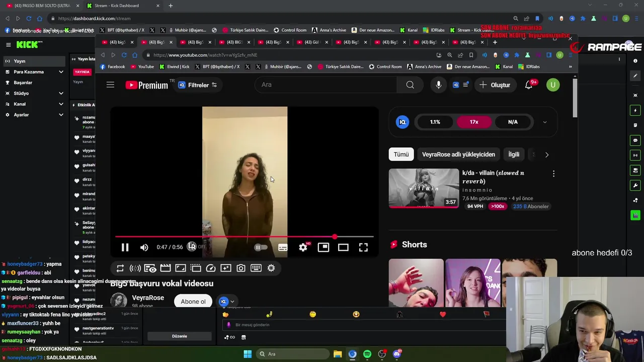Open the Facebook bookmark in YouTube window

(112, 66)
